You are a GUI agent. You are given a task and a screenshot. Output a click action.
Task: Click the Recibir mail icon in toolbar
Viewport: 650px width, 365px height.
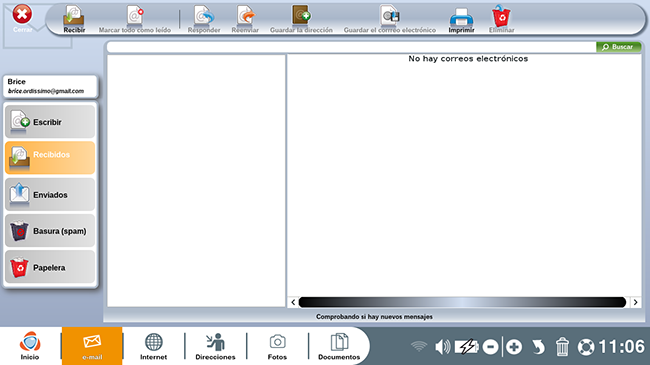point(74,17)
